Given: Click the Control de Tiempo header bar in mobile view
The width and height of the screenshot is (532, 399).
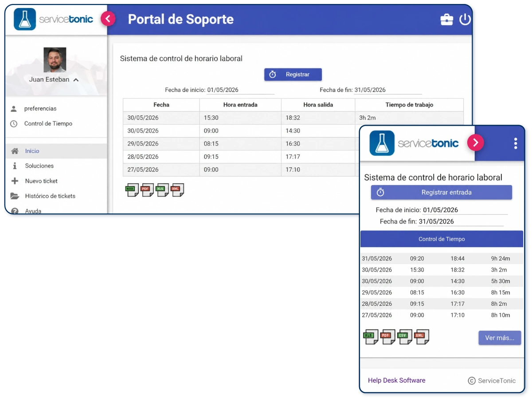Looking at the screenshot, I should click(442, 239).
